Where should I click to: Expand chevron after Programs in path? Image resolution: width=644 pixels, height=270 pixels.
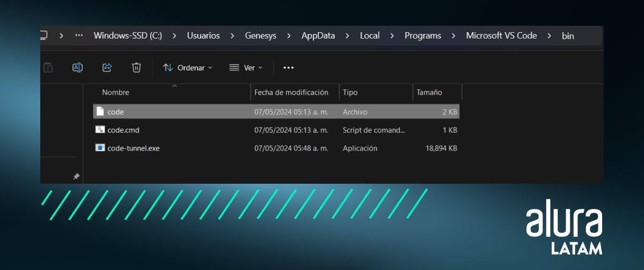(x=453, y=36)
